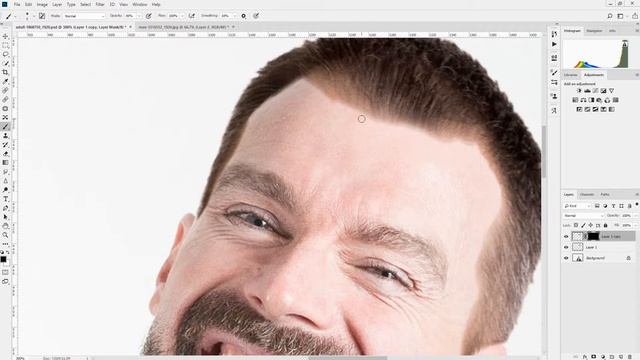Select the Quick Selection tool
Viewport: 640px width, 360px height.
click(x=5, y=63)
